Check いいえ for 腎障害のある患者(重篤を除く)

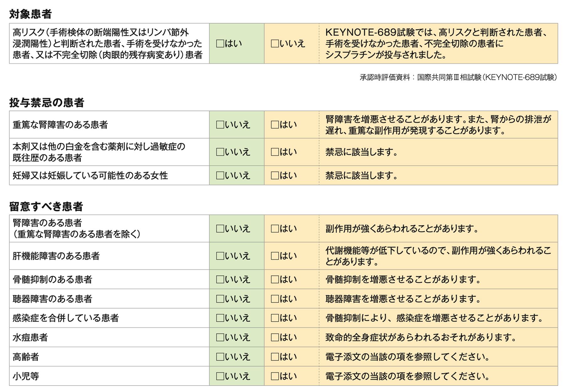tap(220, 229)
